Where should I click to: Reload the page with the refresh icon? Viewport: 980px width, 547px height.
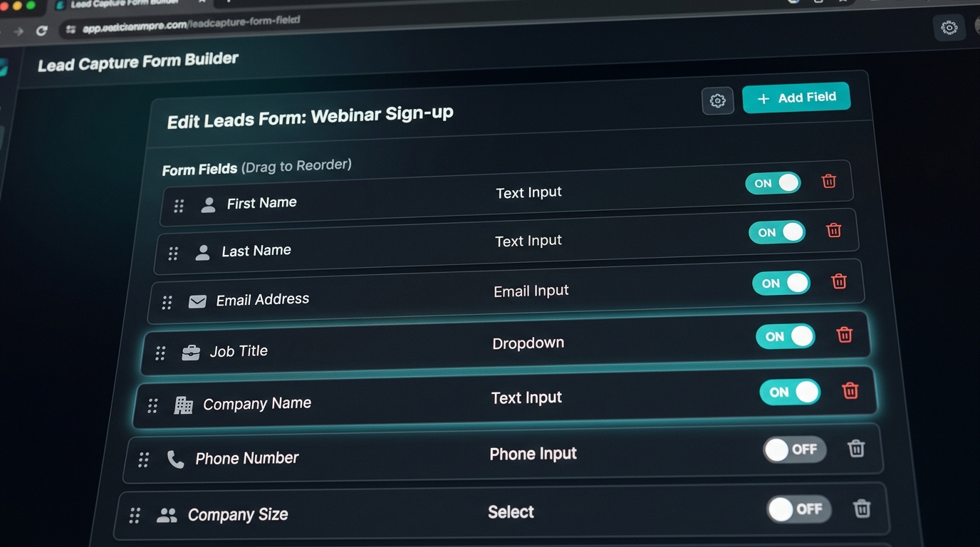pyautogui.click(x=41, y=31)
